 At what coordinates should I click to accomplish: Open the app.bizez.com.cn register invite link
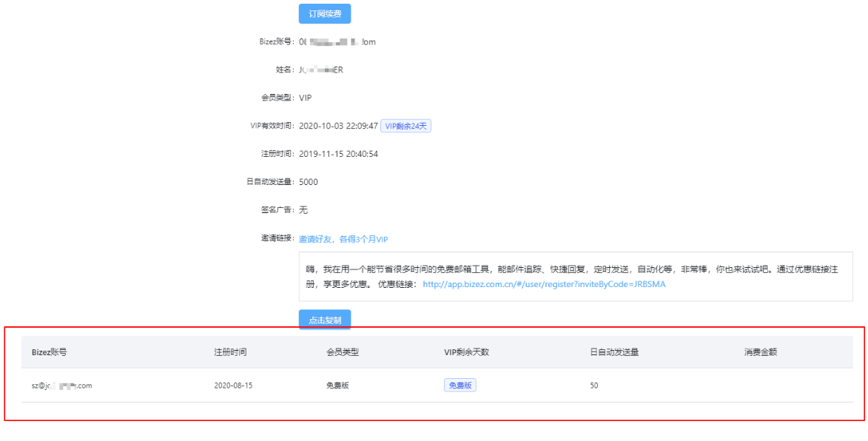544,284
